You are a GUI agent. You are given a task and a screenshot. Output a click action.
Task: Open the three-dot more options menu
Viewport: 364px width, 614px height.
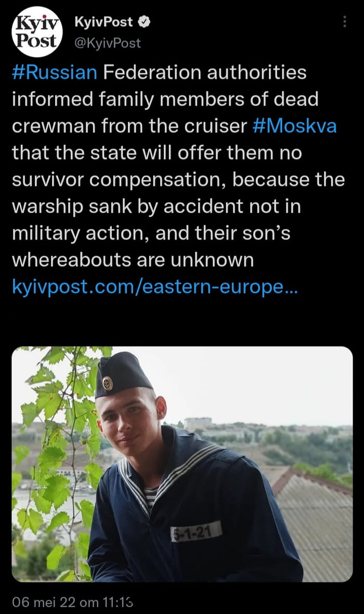(x=344, y=21)
